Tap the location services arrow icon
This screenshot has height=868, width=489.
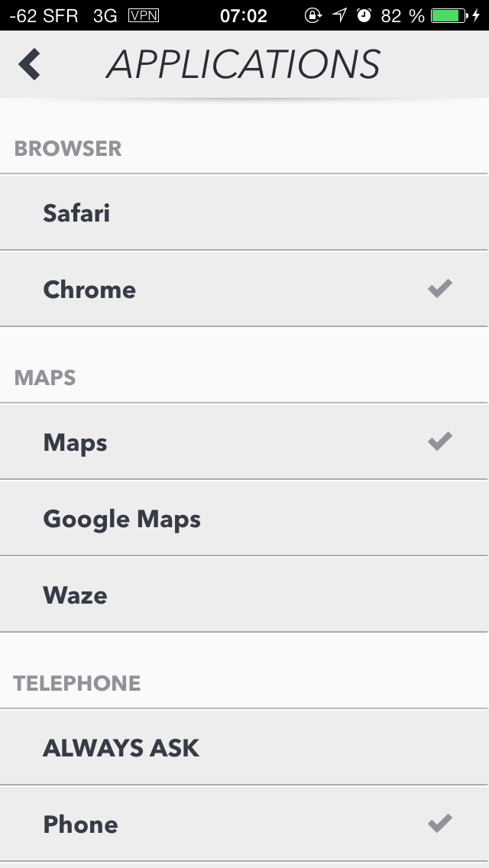point(339,15)
